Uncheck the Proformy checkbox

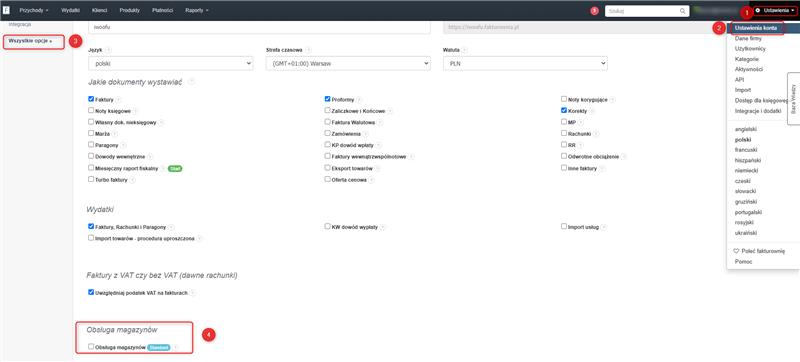point(328,99)
